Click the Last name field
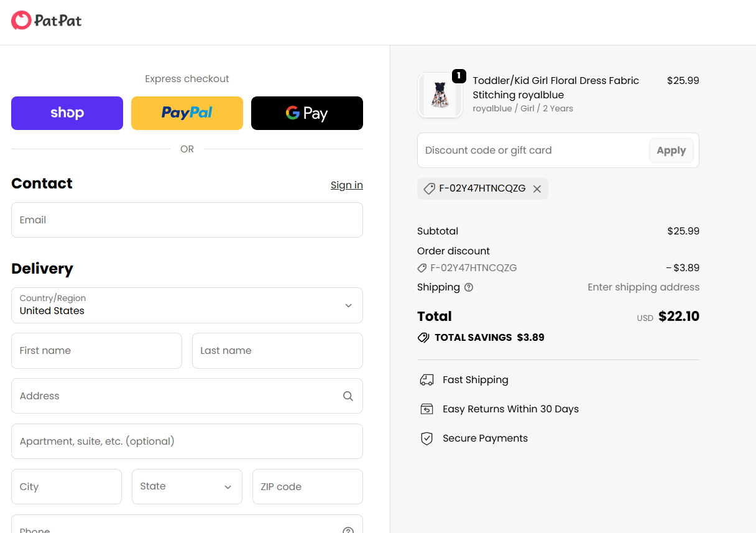756x533 pixels. tap(277, 351)
